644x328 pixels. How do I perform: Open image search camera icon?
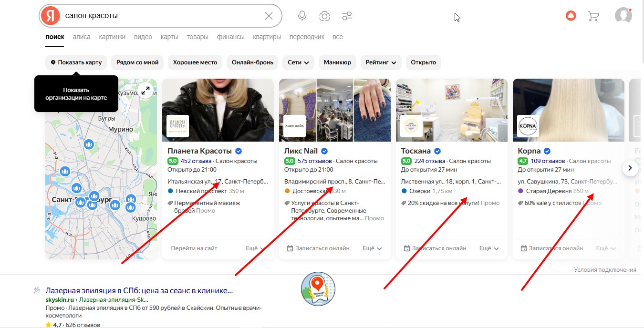[x=324, y=16]
